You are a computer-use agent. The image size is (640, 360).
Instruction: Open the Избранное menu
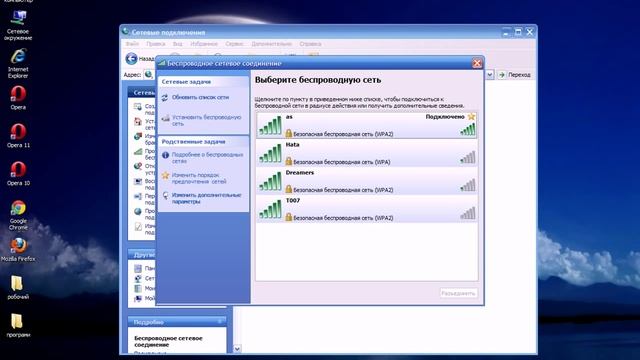[x=204, y=44]
